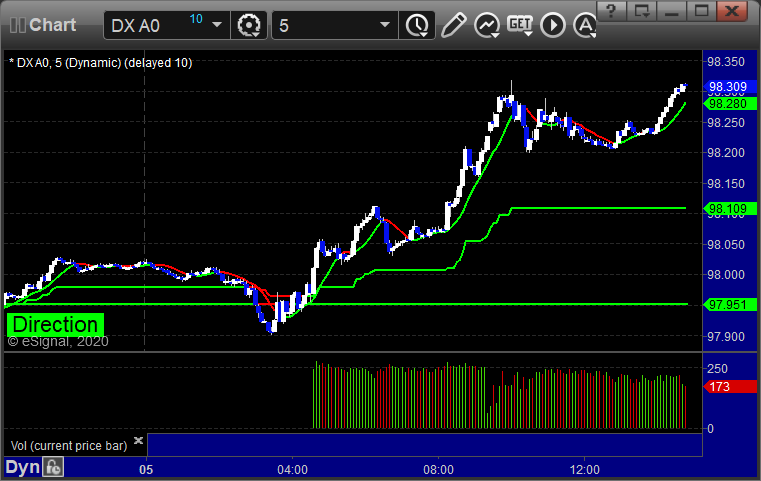Expand the interval dropdown arrow
Viewport: 761px width, 481px height.
[385, 25]
